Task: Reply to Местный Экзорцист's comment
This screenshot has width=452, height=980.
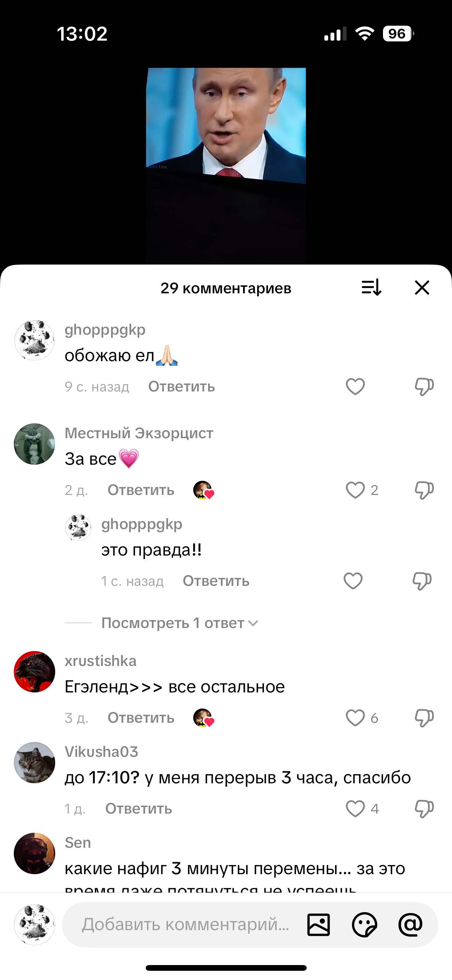Action: (141, 490)
